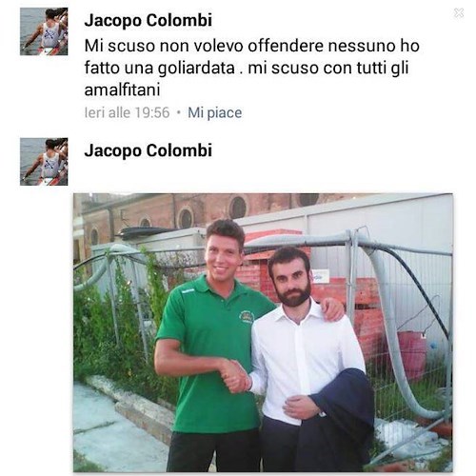Open the attached handshake photo
The width and height of the screenshot is (476, 476).
[x=263, y=332]
